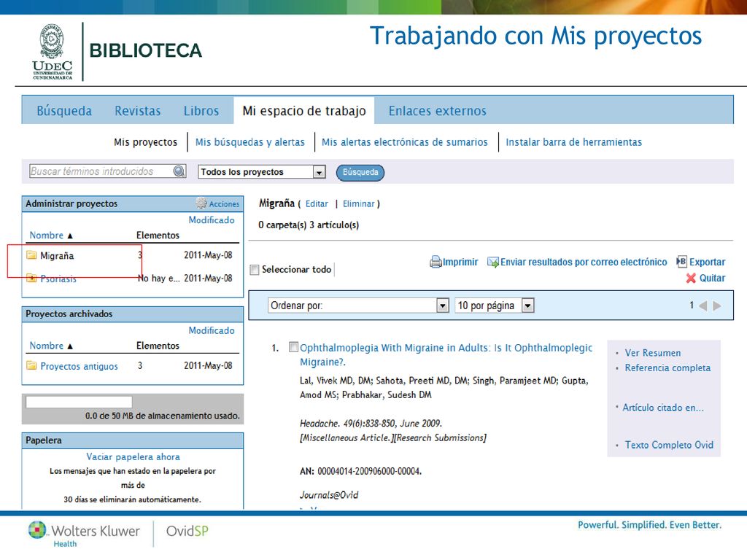The image size is (747, 560).
Task: Open the Proyectos antiguos archived project
Action: (79, 366)
